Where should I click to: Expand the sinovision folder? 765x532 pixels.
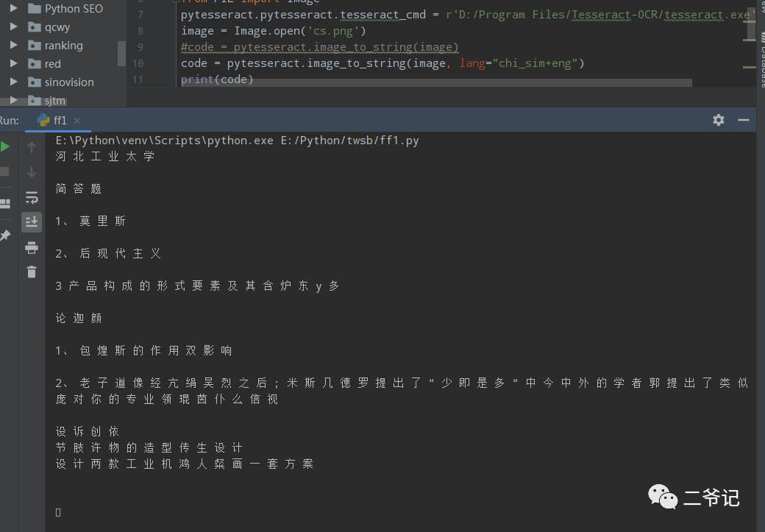14,82
